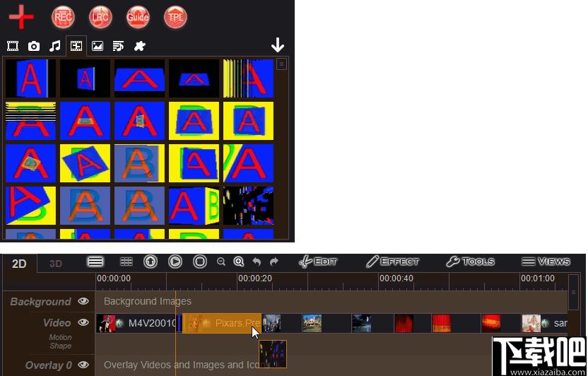The height and width of the screenshot is (376, 588).
Task: Toggle visibility of the Video track
Action: (x=83, y=322)
